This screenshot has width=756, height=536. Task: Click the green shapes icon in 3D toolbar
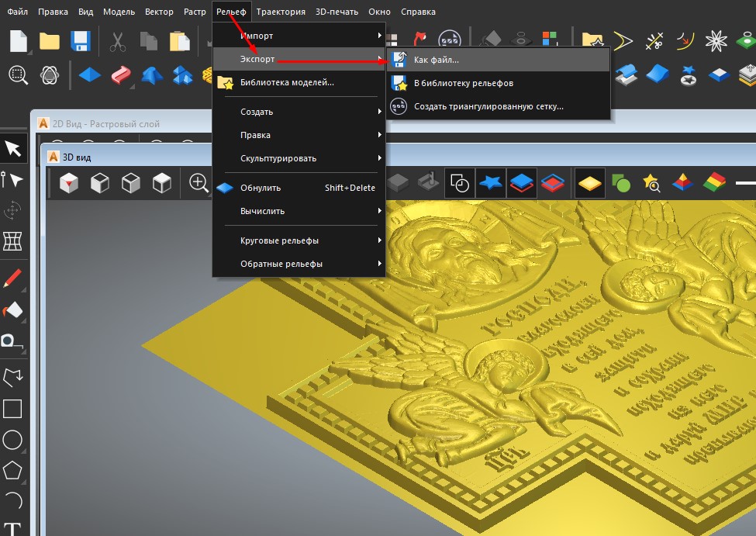coord(620,183)
